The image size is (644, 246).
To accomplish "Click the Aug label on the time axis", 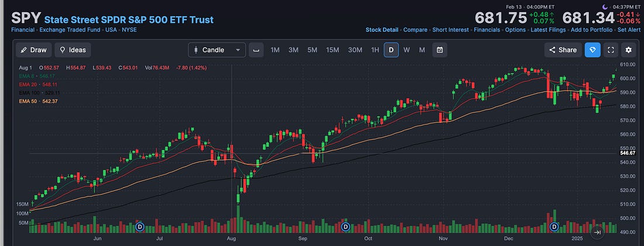I will coord(231,238).
